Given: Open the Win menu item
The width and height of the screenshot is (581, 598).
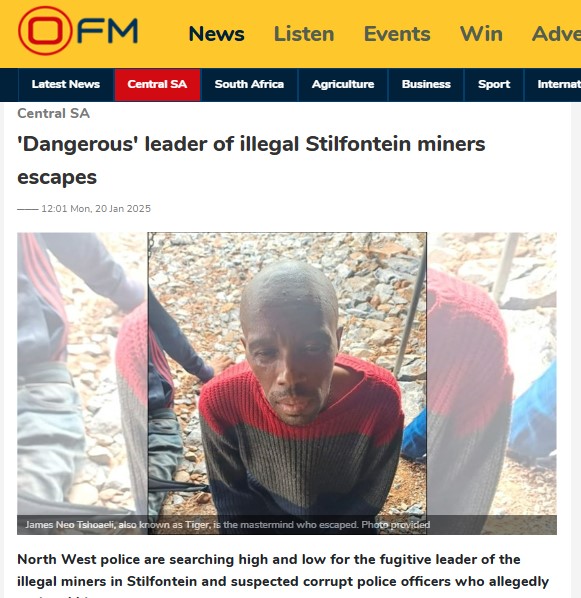Looking at the screenshot, I should tap(481, 34).
